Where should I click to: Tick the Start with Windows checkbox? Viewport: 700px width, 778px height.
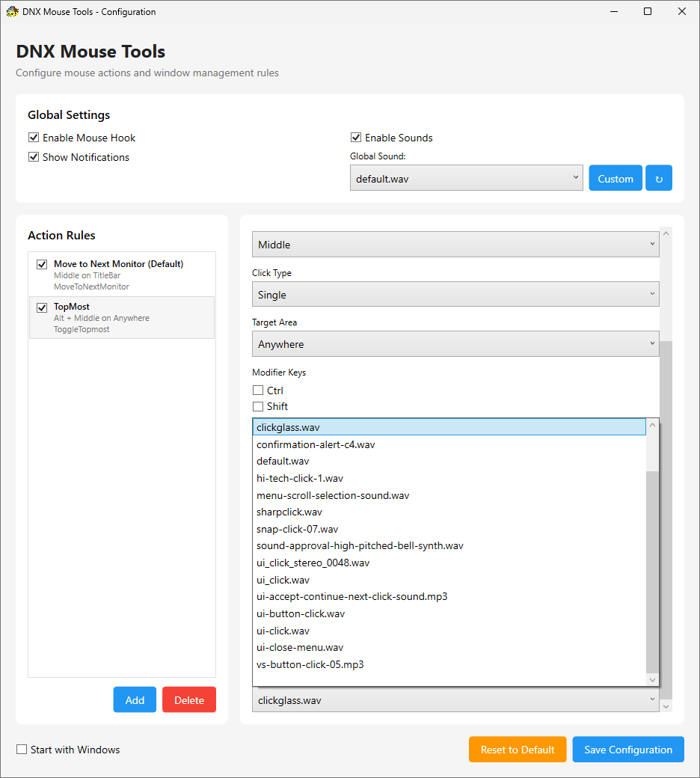[22, 750]
